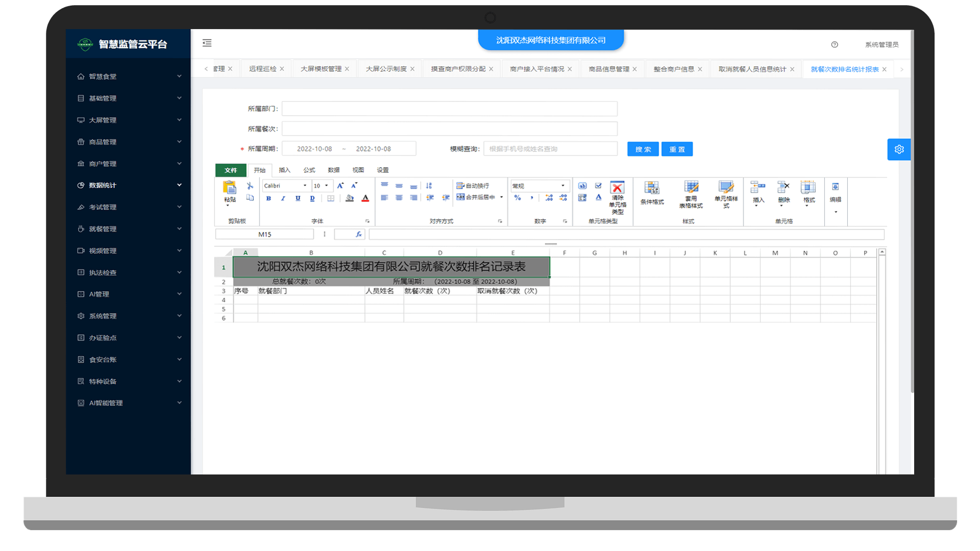Switch to the 设置 ribbon tab

click(383, 170)
